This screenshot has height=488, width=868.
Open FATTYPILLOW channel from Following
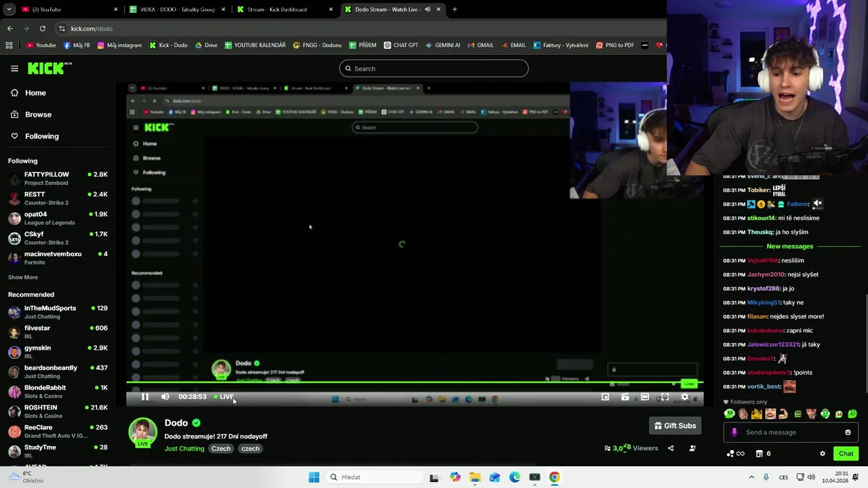coord(58,178)
